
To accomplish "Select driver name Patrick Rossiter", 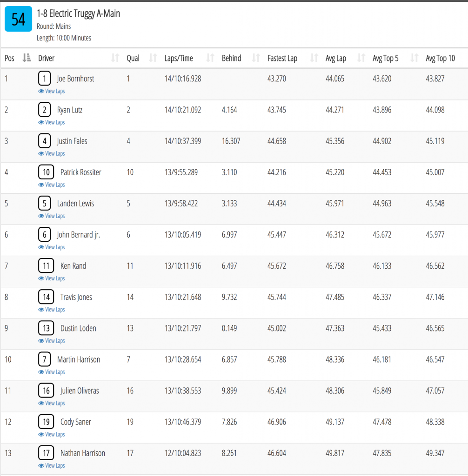I will [x=81, y=172].
